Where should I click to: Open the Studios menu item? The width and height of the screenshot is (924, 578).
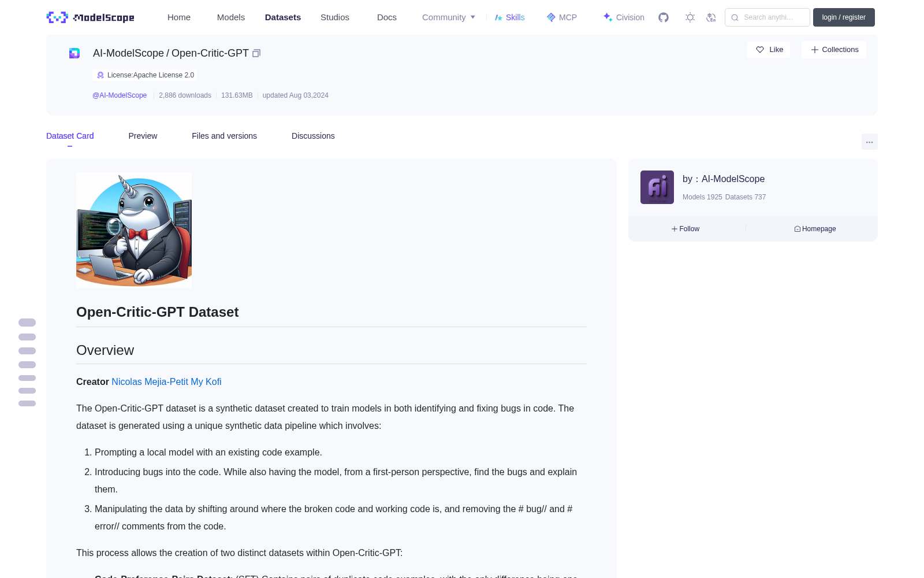click(x=335, y=17)
